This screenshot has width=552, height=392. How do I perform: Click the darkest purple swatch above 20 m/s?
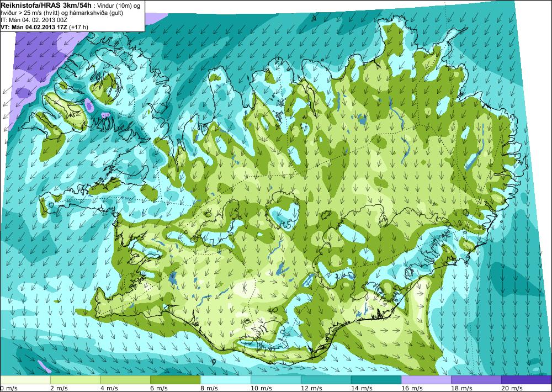[527, 380]
